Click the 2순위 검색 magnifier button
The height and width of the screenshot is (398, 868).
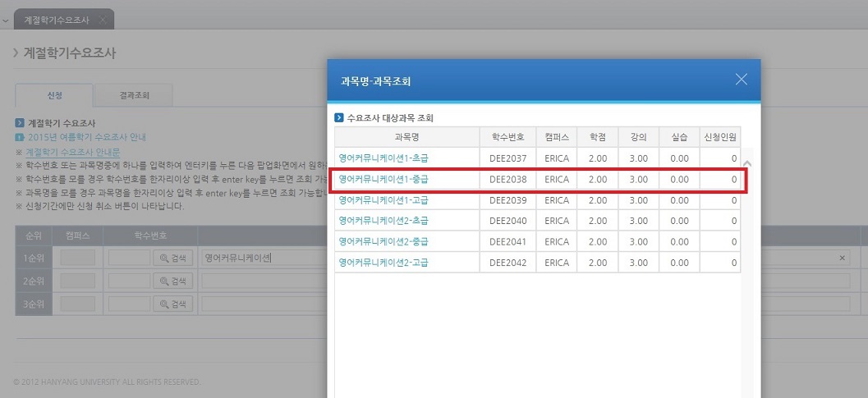pos(172,281)
